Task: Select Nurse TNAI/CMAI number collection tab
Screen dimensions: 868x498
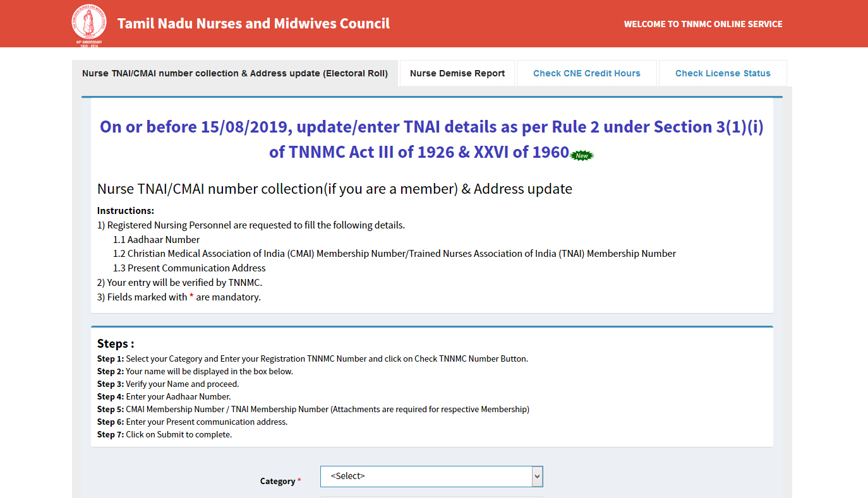Action: (235, 73)
